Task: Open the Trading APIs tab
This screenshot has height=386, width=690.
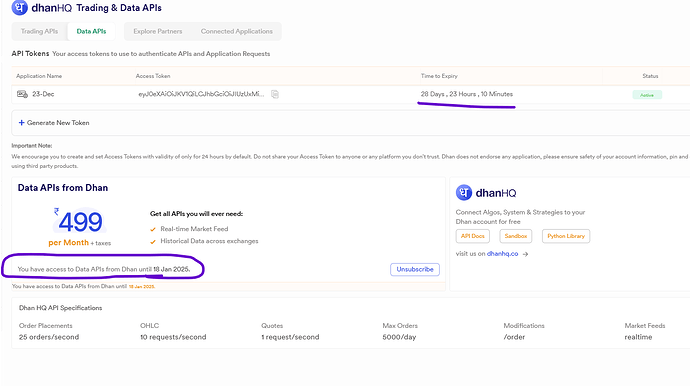Action: coord(40,31)
